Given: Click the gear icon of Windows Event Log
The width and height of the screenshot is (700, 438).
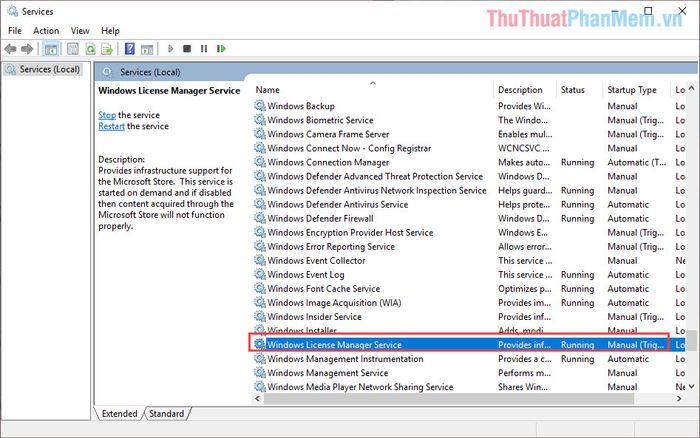Looking at the screenshot, I should [x=260, y=275].
